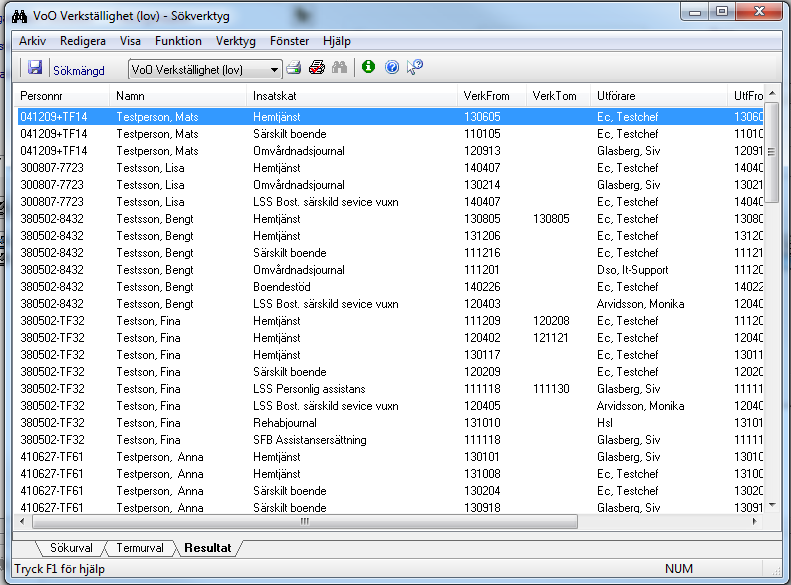Click horizontal scrollbar right arrow
Screen dimensions: 791x585
click(755, 521)
